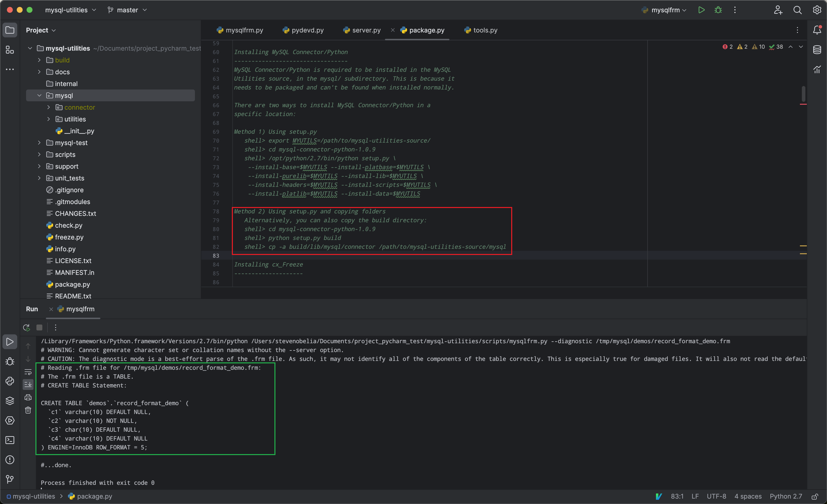Screen dimensions: 827x504
Task: Toggle soft-wrap in Run console
Action: [28, 371]
